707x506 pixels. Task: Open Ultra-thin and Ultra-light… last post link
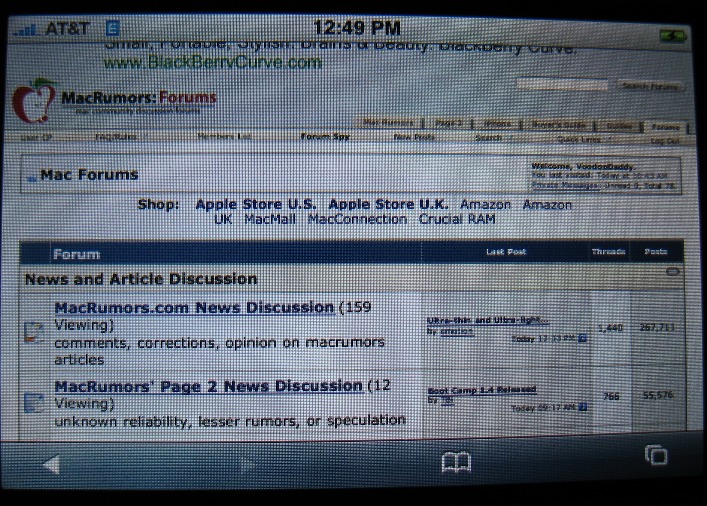(x=488, y=320)
